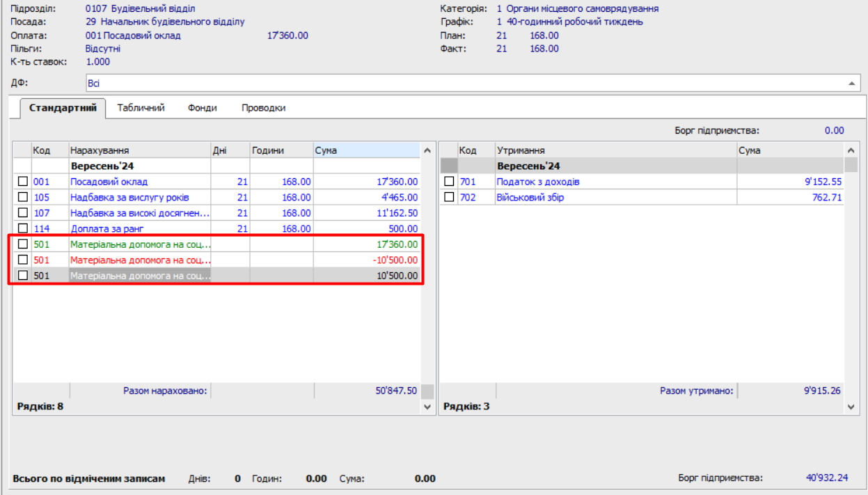Click the code 114 cell
Image resolution: width=868 pixels, height=495 pixels.
[50, 228]
